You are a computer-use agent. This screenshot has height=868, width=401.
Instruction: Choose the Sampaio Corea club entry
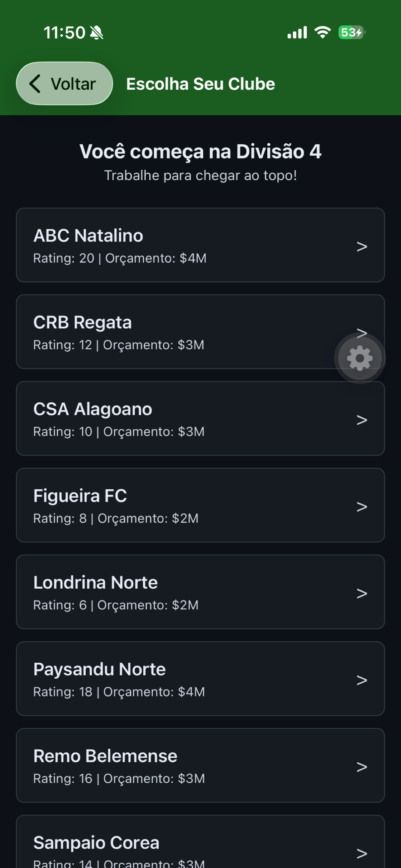200,841
